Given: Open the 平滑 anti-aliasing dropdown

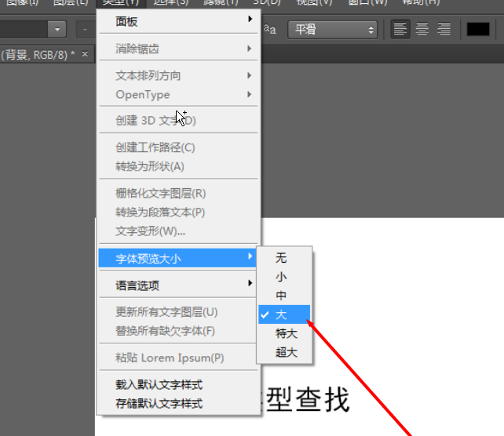Looking at the screenshot, I should click(x=332, y=30).
